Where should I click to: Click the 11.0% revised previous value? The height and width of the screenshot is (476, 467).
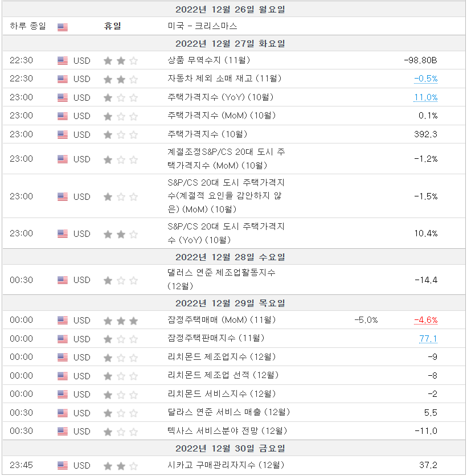tap(425, 97)
